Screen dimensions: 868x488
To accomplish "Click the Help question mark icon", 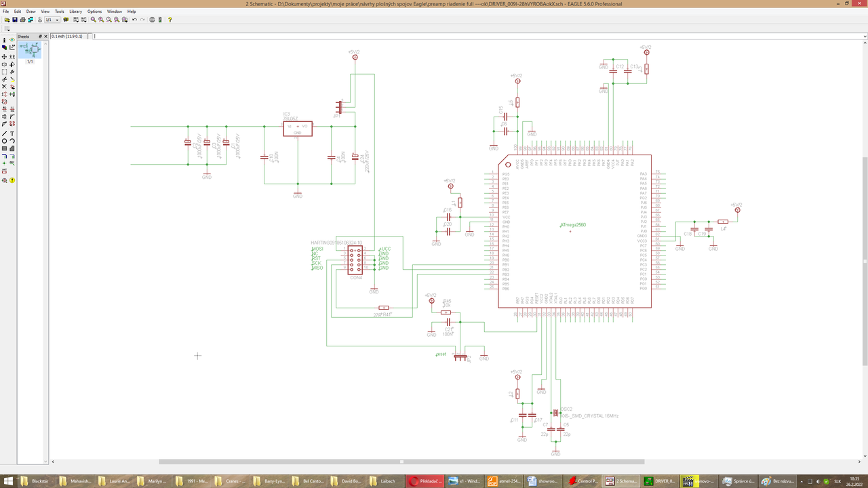I will pyautogui.click(x=170, y=20).
